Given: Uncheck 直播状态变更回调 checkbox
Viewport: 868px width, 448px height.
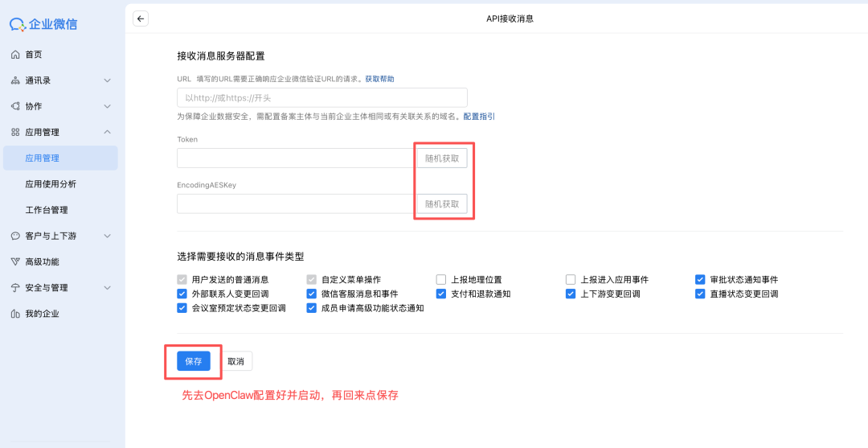Looking at the screenshot, I should point(700,294).
